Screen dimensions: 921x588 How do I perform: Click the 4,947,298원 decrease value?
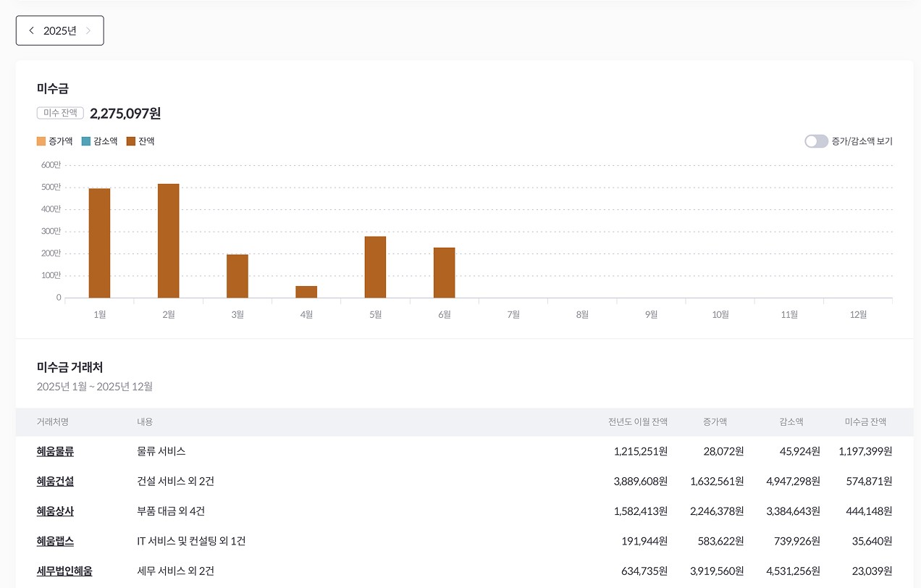(793, 481)
